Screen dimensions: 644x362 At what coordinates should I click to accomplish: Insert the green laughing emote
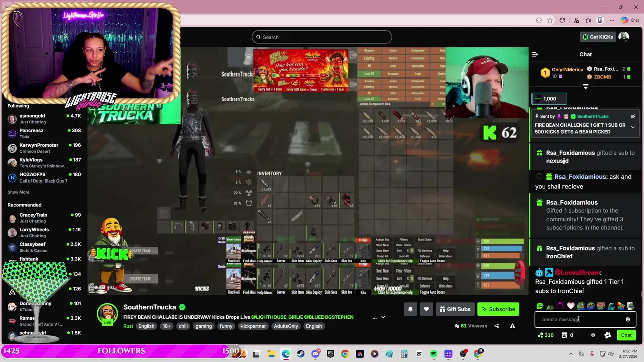(x=540, y=306)
